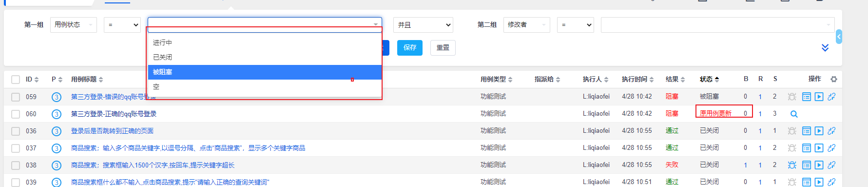Select 进行中 from status list
Image resolution: width=868 pixels, height=187 pixels.
point(265,42)
